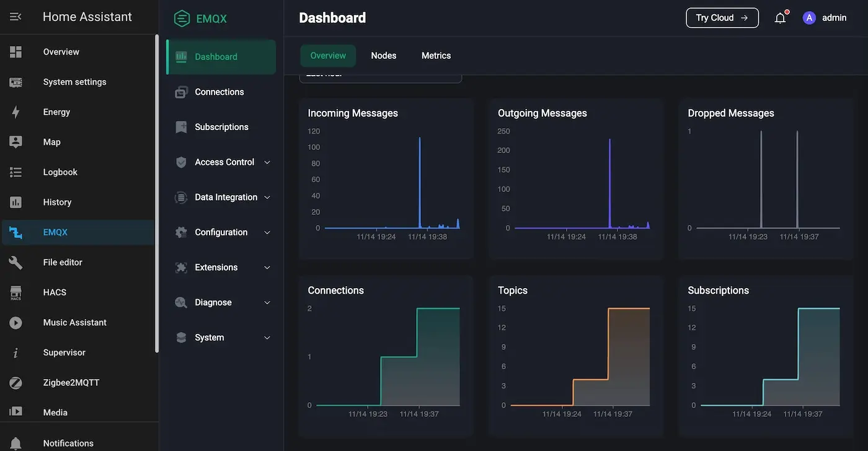Click the Dropped Messages chart

[x=766, y=178]
